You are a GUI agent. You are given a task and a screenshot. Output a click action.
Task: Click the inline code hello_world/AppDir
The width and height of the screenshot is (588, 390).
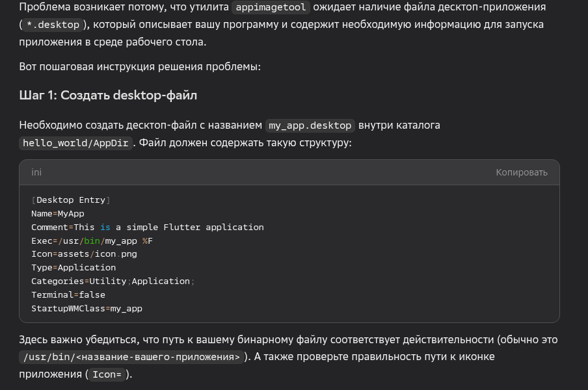[x=75, y=143]
